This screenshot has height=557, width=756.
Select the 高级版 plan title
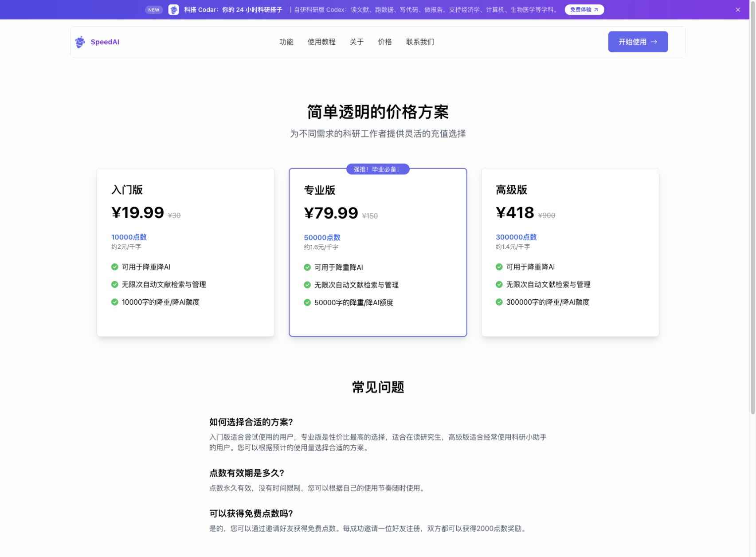coord(512,190)
